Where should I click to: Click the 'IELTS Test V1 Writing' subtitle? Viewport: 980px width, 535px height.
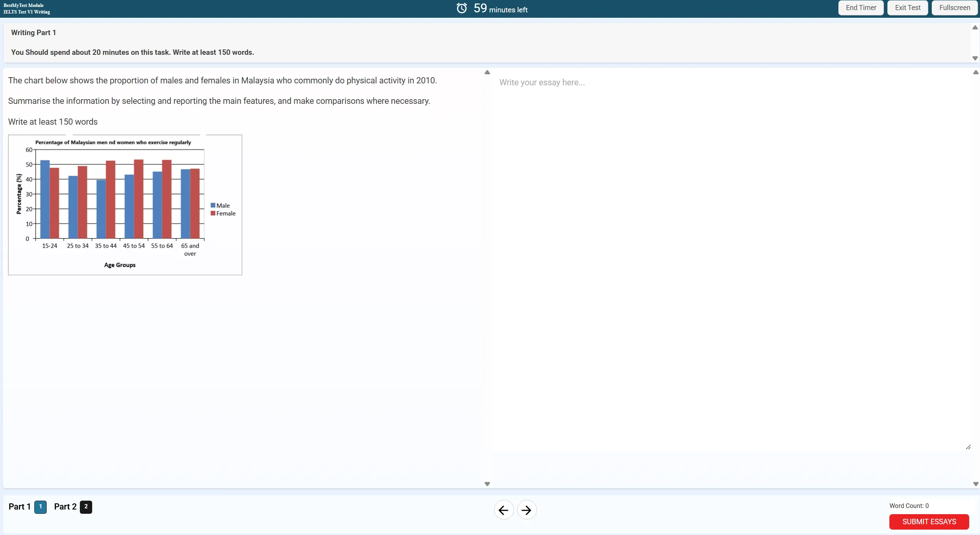coord(27,12)
